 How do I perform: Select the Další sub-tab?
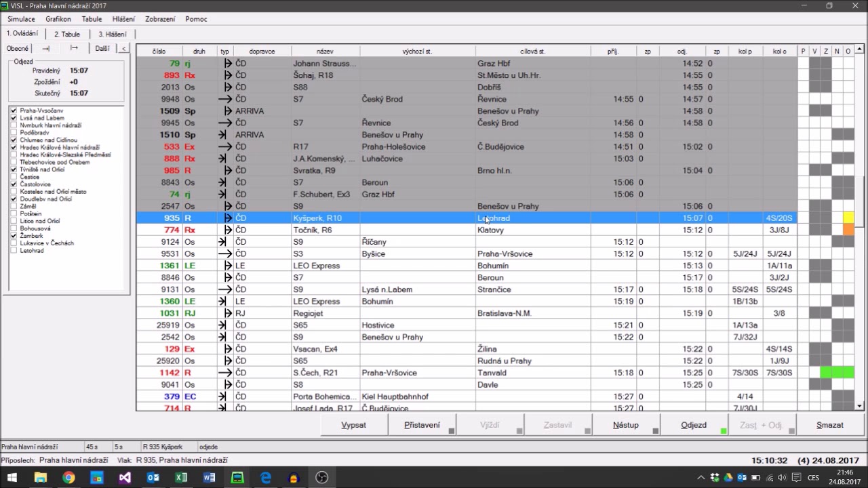click(x=102, y=48)
